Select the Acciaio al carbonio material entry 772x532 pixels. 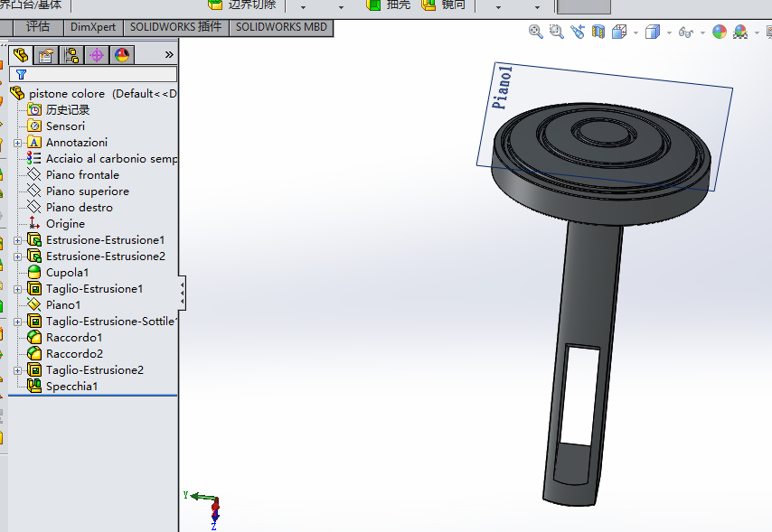point(102,158)
